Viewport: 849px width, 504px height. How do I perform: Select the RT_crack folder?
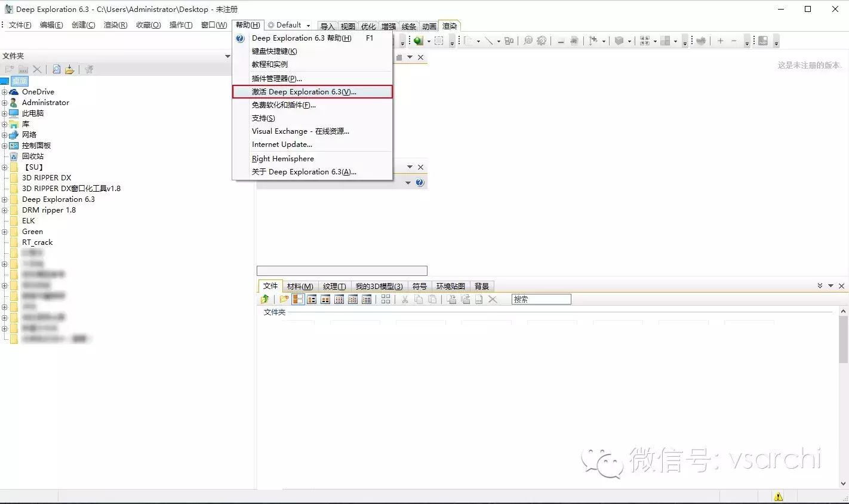37,242
